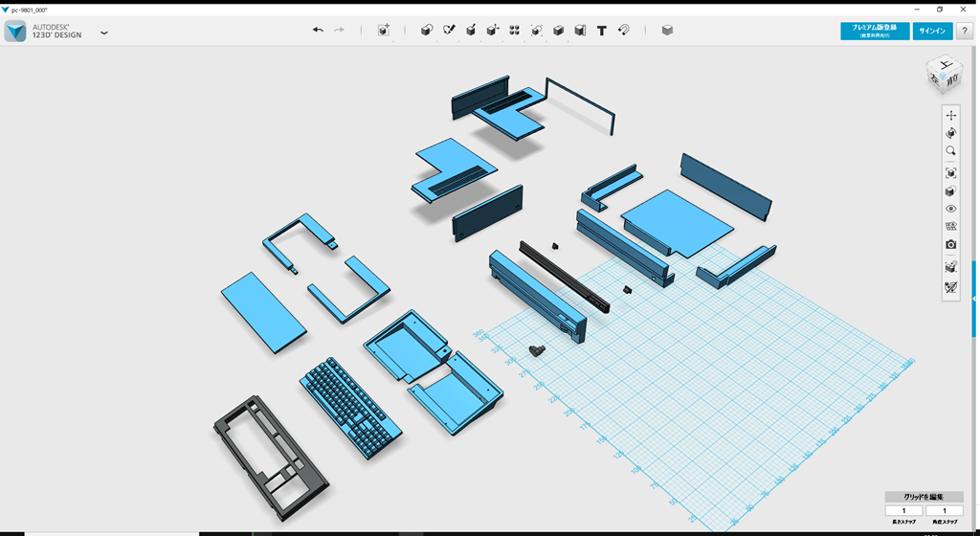This screenshot has width=980, height=536.
Task: Click the Snap magnet icon
Action: (x=624, y=31)
